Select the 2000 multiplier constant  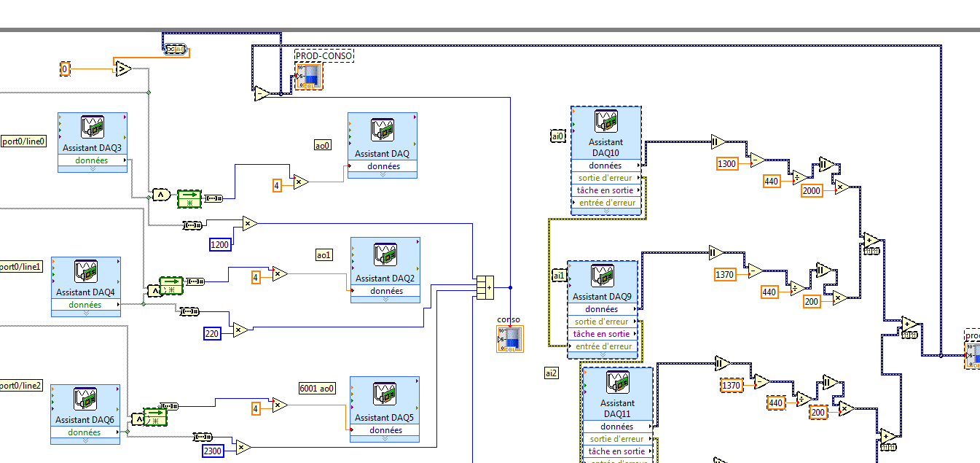(812, 191)
